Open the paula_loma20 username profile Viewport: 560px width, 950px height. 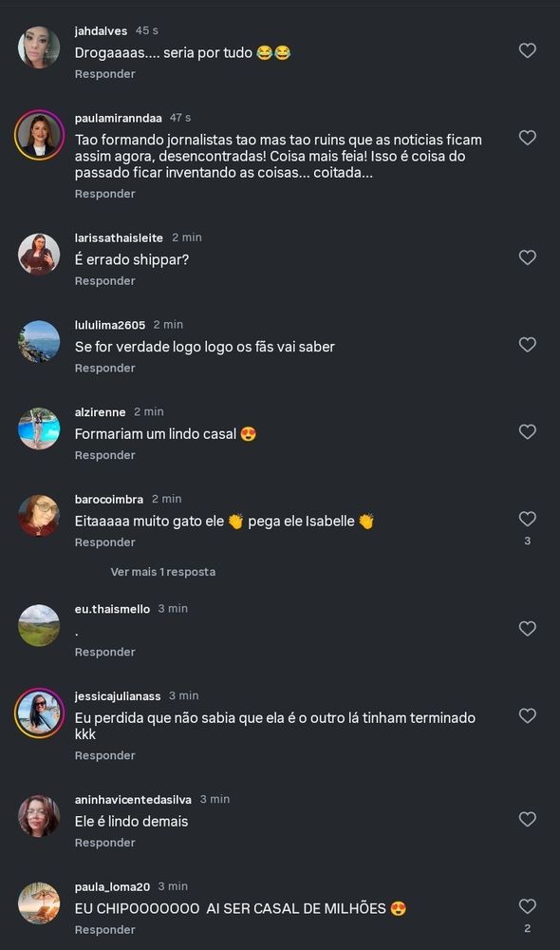[112, 887]
